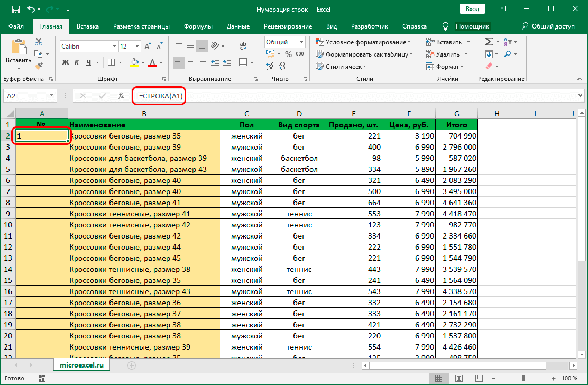Click the Name Box showing A2
Screen dimensions: 588x385
pos(25,96)
